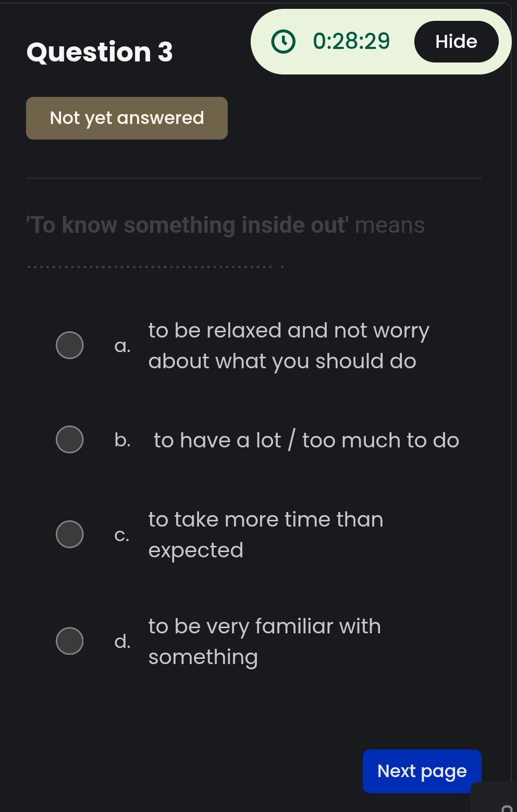Click the phrase 'To know something inside out'

tap(185, 224)
